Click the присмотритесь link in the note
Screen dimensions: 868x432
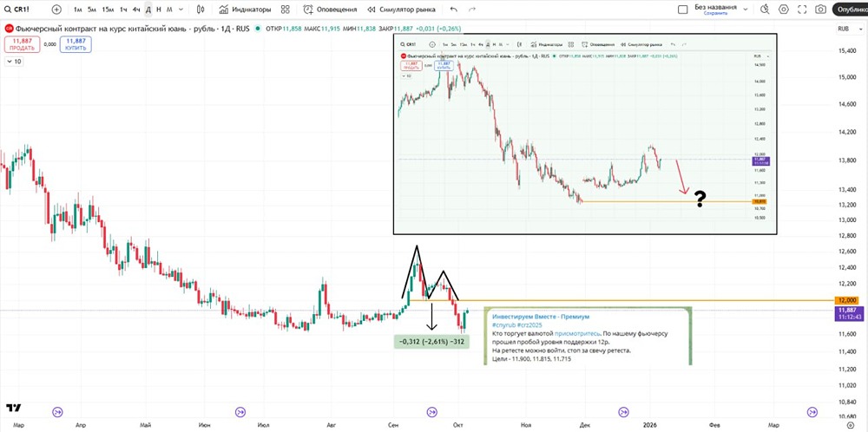pyautogui.click(x=577, y=334)
